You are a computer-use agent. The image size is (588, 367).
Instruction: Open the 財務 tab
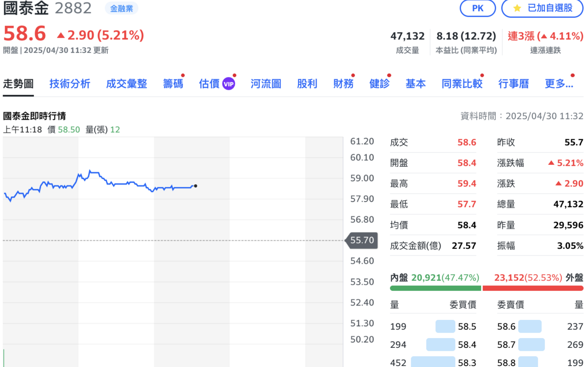343,84
